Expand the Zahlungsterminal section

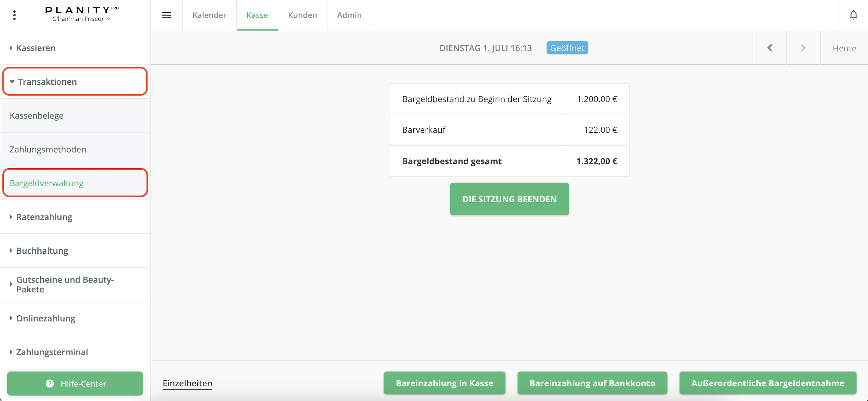[x=52, y=352]
